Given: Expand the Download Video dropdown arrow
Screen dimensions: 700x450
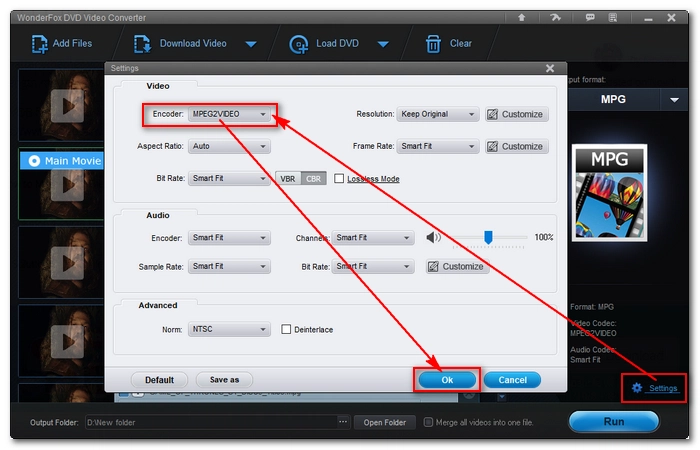Looking at the screenshot, I should (251, 44).
